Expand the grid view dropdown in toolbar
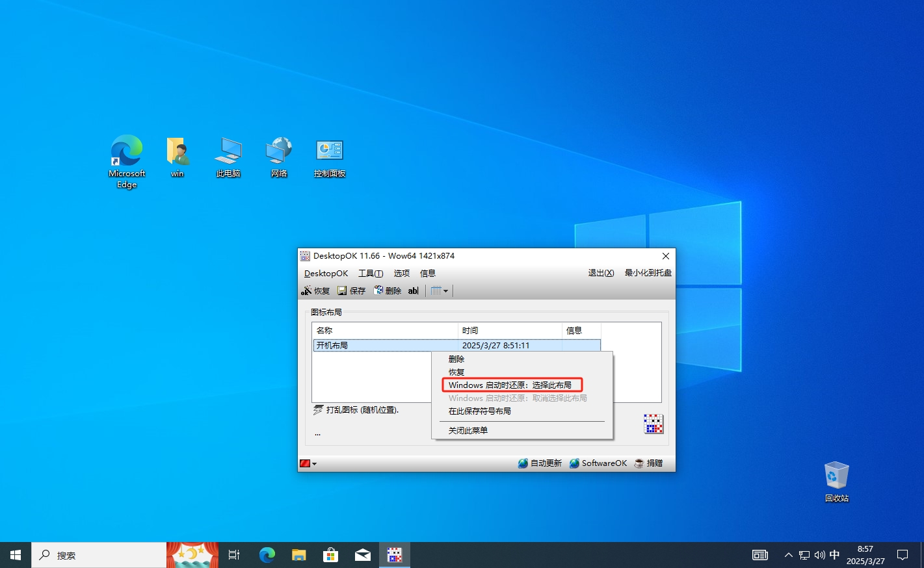924x568 pixels. 440,290
